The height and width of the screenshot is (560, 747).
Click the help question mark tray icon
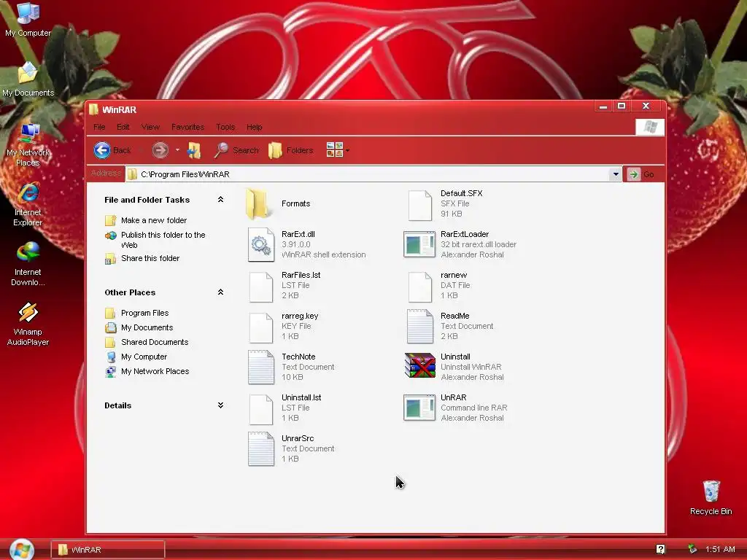(x=660, y=550)
